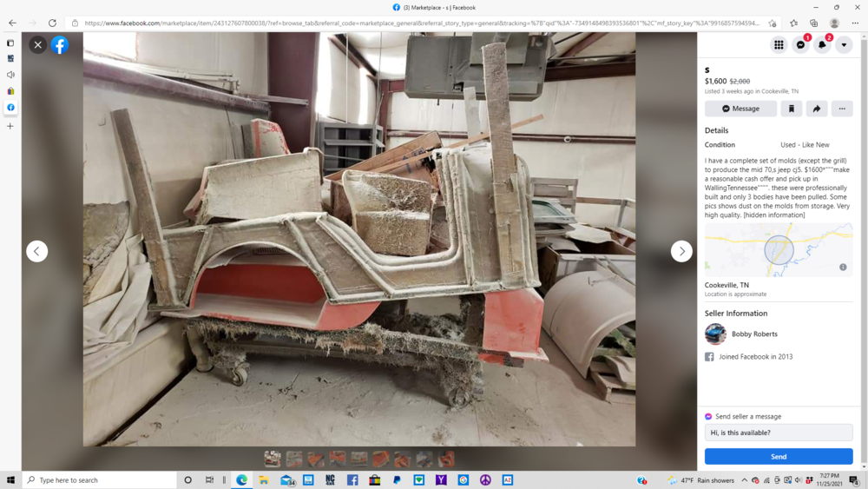
Task: Click the Send message button
Action: coord(779,456)
